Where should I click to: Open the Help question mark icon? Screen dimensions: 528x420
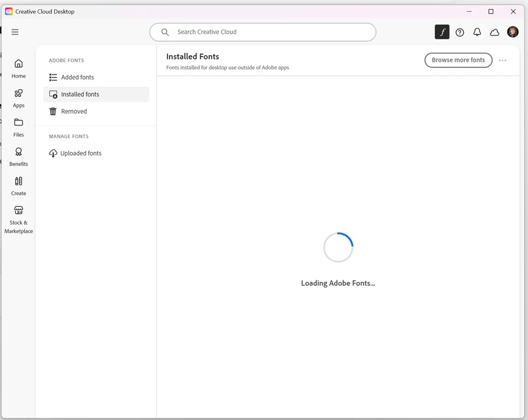point(460,32)
